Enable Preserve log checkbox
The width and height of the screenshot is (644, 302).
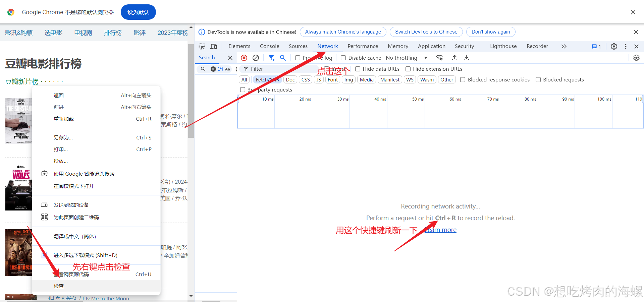coord(298,58)
